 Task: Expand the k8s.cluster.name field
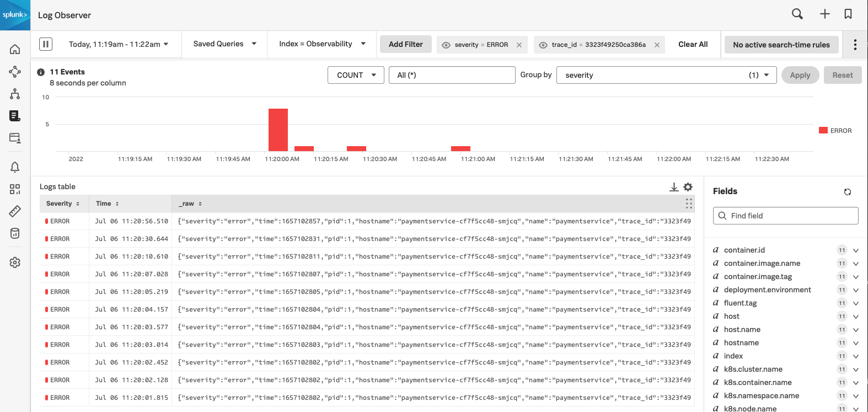(856, 370)
